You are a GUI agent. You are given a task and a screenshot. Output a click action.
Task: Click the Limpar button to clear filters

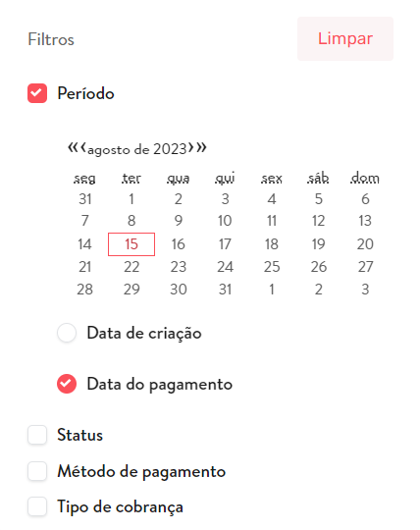click(345, 38)
